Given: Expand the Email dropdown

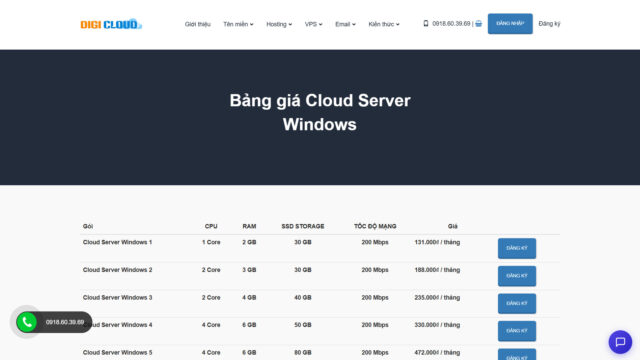Looking at the screenshot, I should [345, 24].
